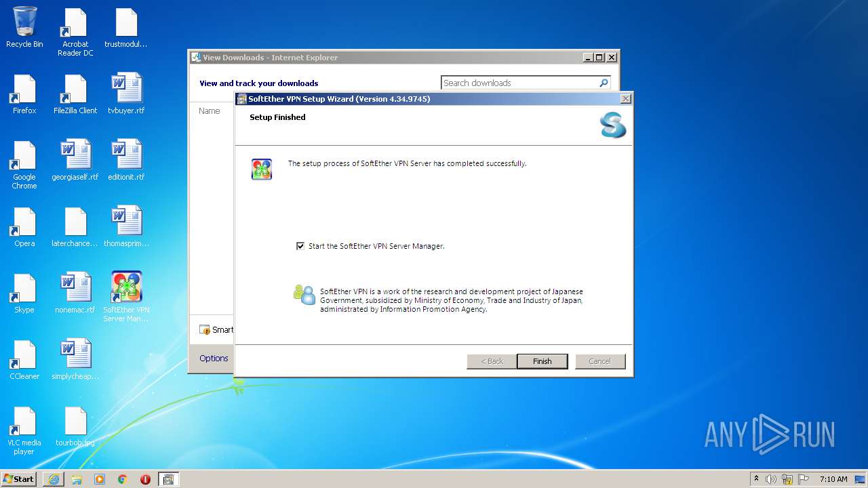Open Chrome from the taskbar
Viewport: 868px width, 488px height.
coord(123,479)
